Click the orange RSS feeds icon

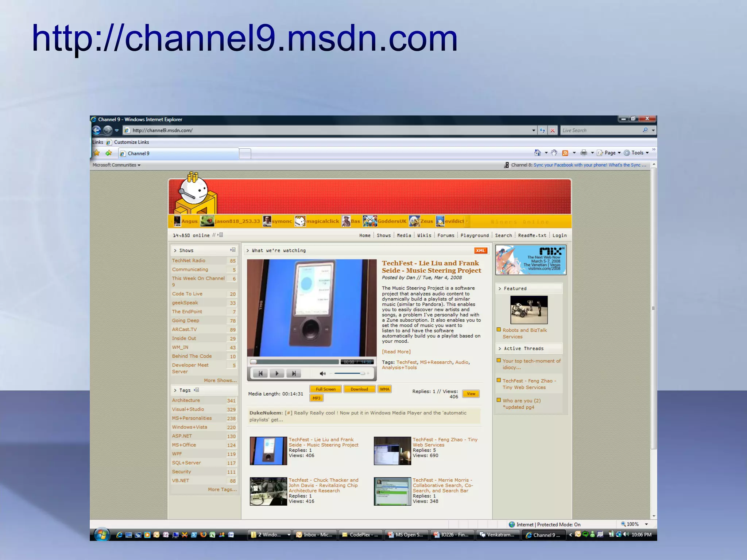(x=565, y=153)
